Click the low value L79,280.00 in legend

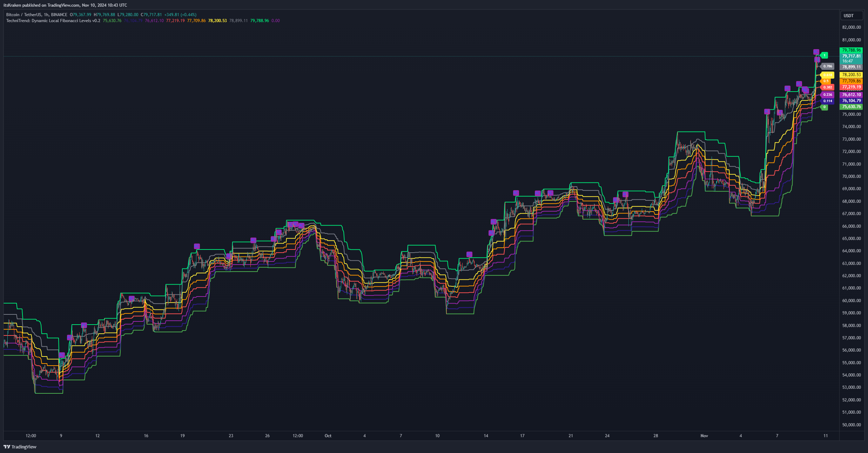[x=128, y=15]
